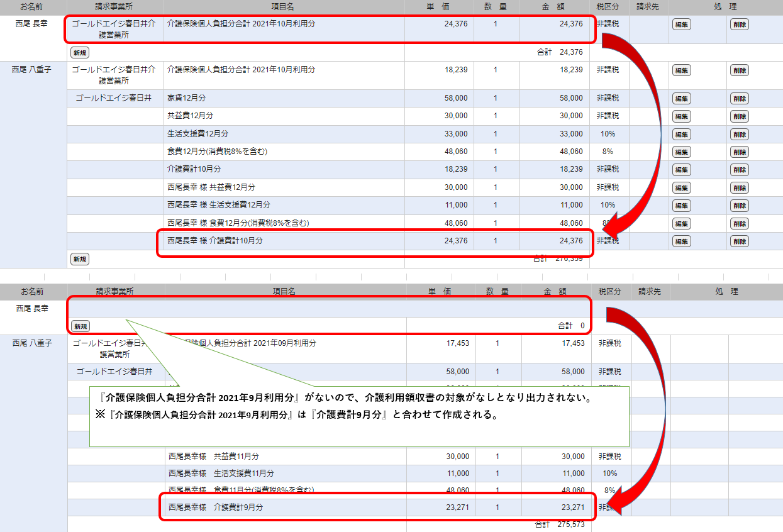
Task: Click the 税区分 column header in lower table
Action: (609, 292)
